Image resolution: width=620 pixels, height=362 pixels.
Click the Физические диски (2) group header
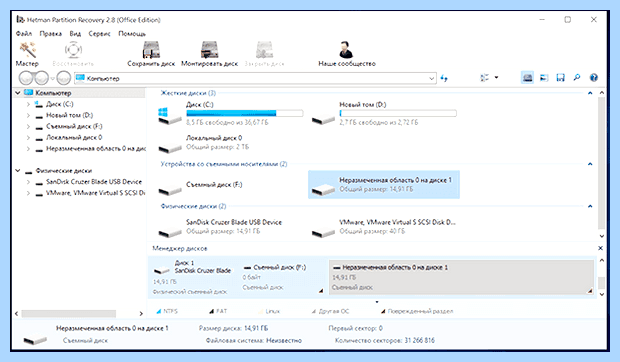tap(193, 206)
